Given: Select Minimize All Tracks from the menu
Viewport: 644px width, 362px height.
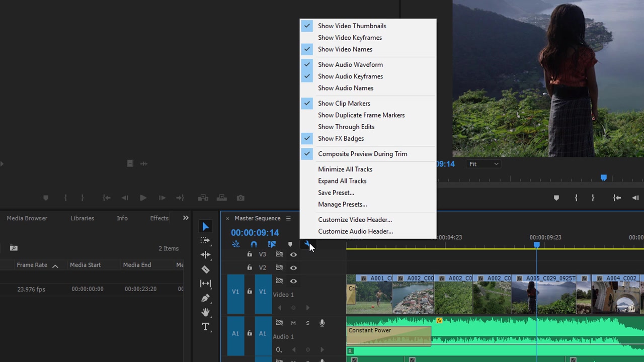Looking at the screenshot, I should tap(345, 169).
